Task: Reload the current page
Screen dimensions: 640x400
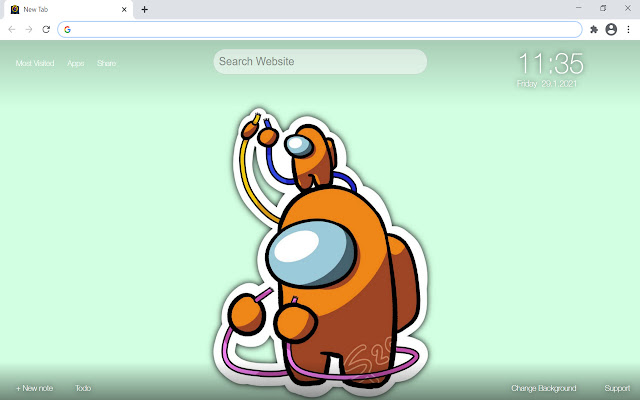Action: [x=46, y=29]
